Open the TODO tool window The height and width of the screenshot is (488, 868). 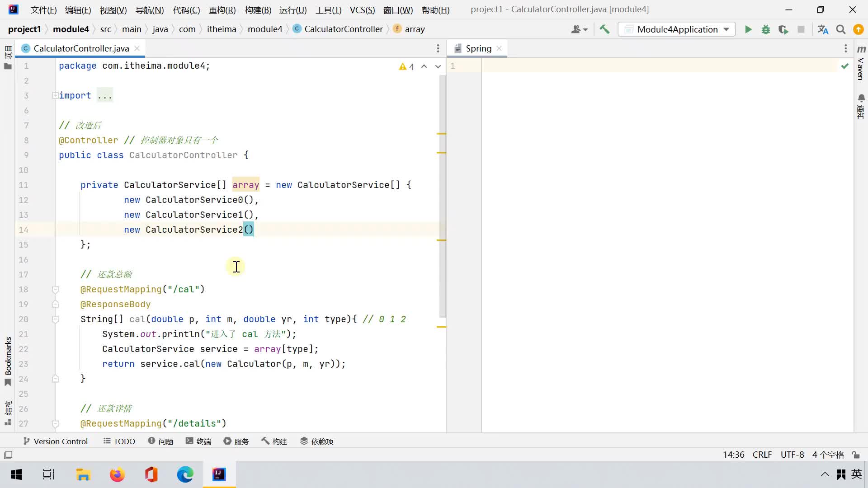[x=119, y=441]
